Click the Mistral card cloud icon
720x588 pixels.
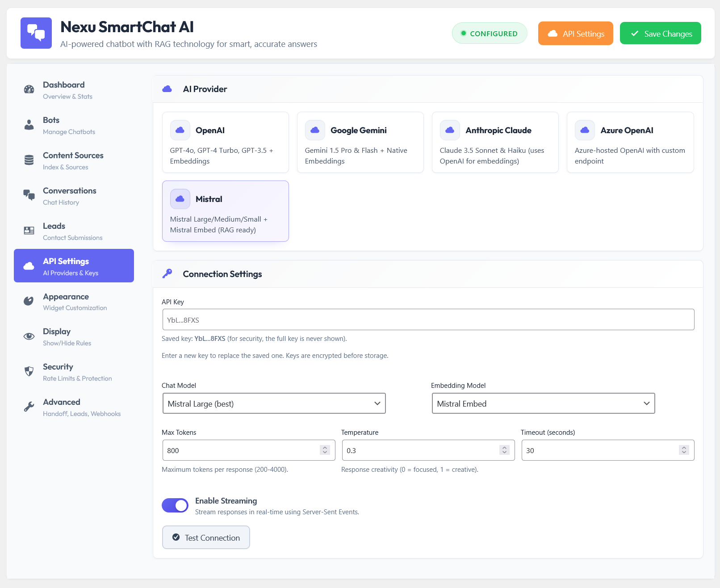coord(180,199)
